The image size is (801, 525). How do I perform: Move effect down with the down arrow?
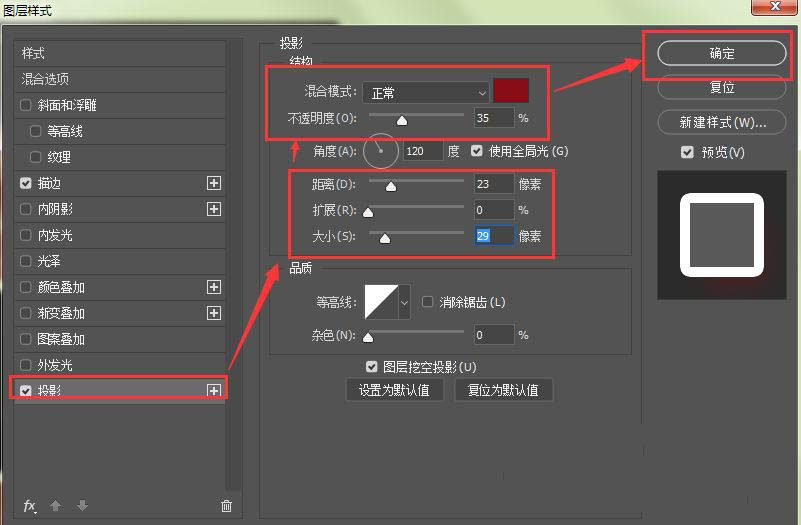pyautogui.click(x=82, y=506)
